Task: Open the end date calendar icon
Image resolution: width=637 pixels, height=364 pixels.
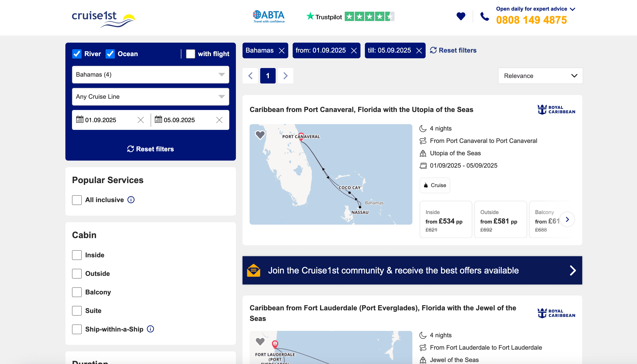Action: pos(158,119)
